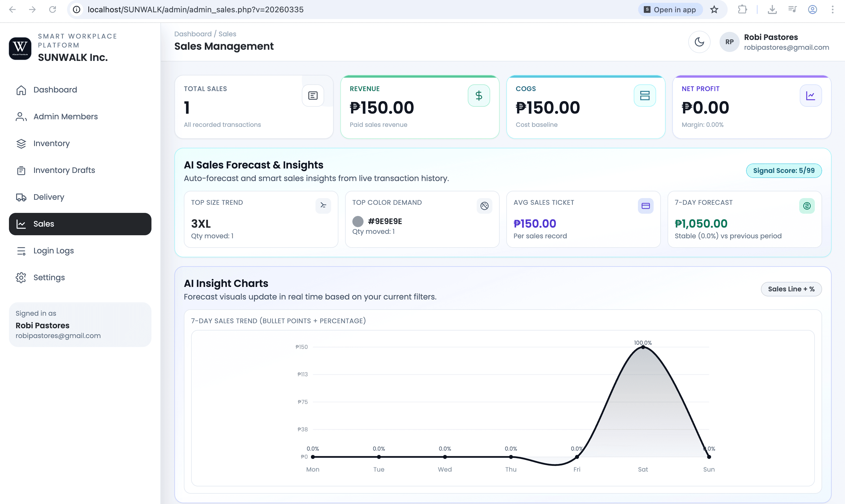
Task: Click the Signed in as user card
Action: pos(80,324)
